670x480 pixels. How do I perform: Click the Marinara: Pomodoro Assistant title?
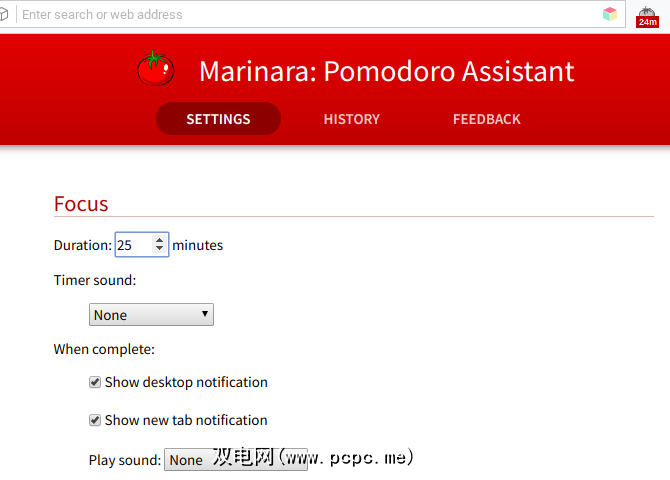click(386, 71)
